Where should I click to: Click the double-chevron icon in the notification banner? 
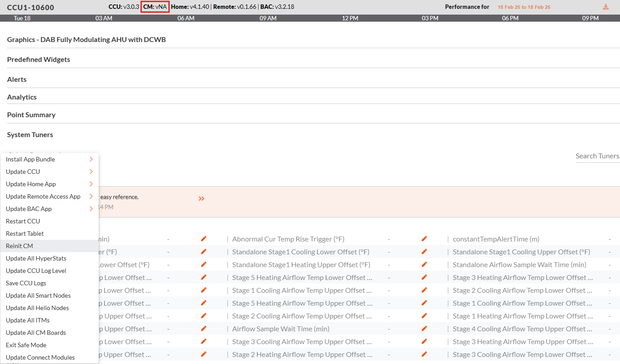(x=201, y=199)
